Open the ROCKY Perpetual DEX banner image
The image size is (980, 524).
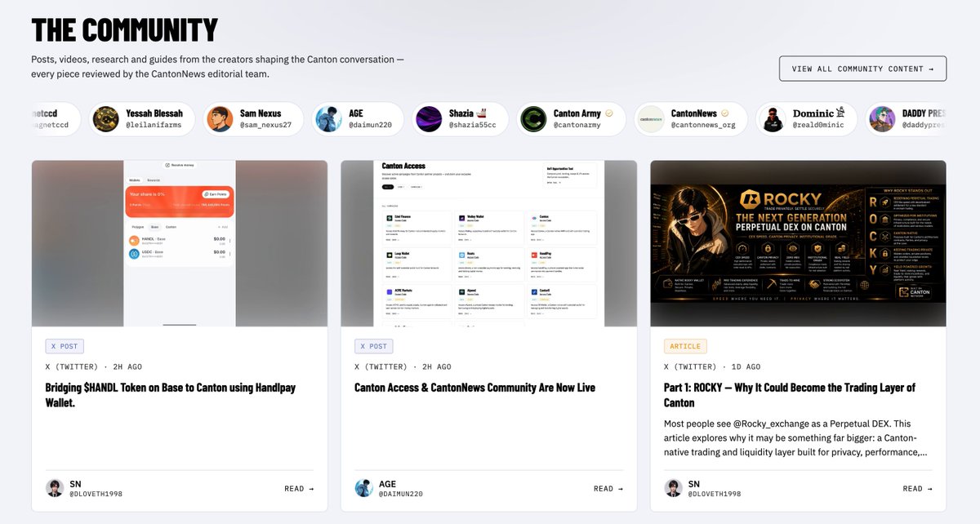[x=798, y=243]
